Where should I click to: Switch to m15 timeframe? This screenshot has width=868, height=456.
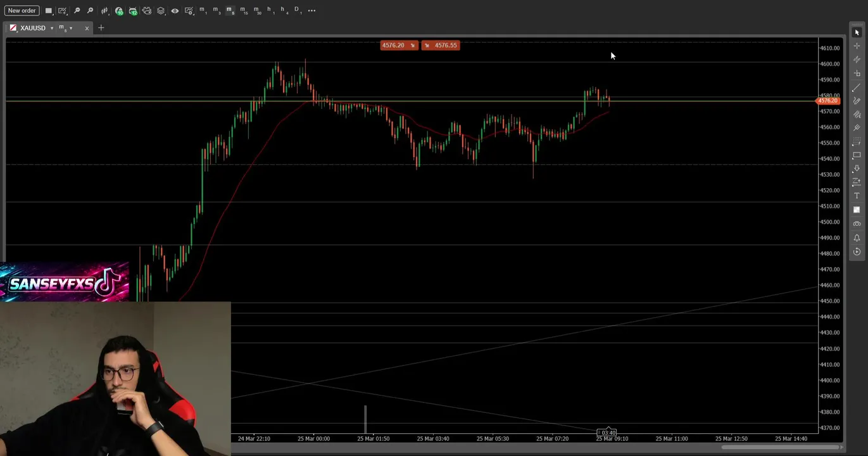244,11
